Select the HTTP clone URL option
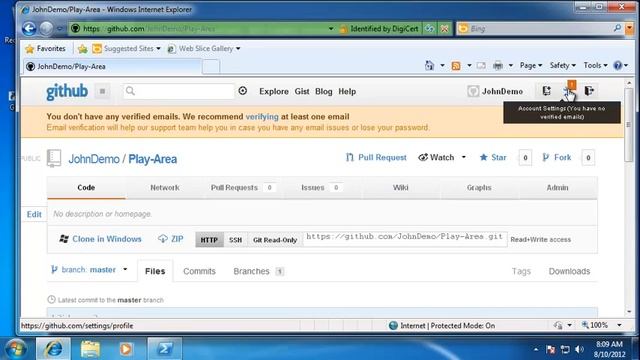The height and width of the screenshot is (360, 640). pos(209,240)
